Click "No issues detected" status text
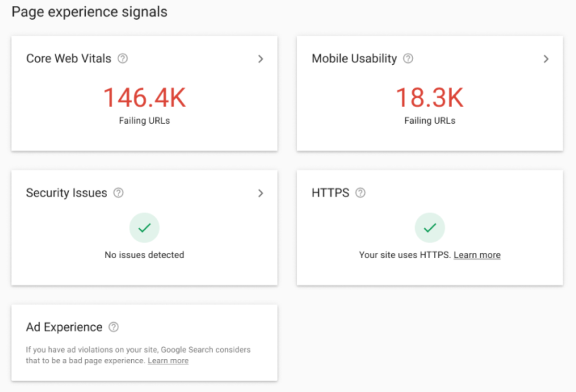Screen dimensions: 576x392 [x=144, y=255]
